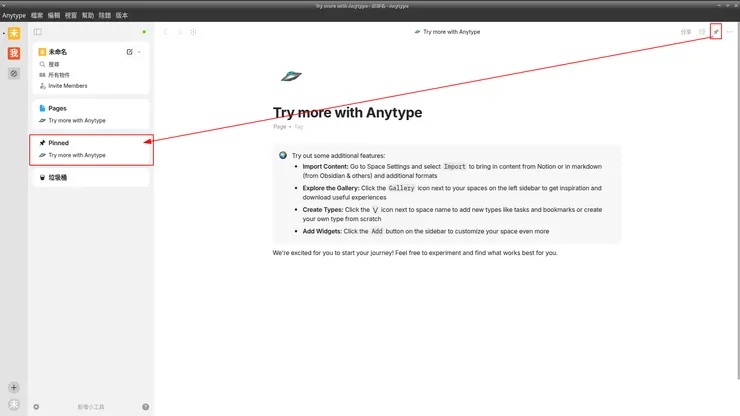Screen dimensions: 740x416
Task: Toggle the sidebar panel icon
Action: [38, 32]
